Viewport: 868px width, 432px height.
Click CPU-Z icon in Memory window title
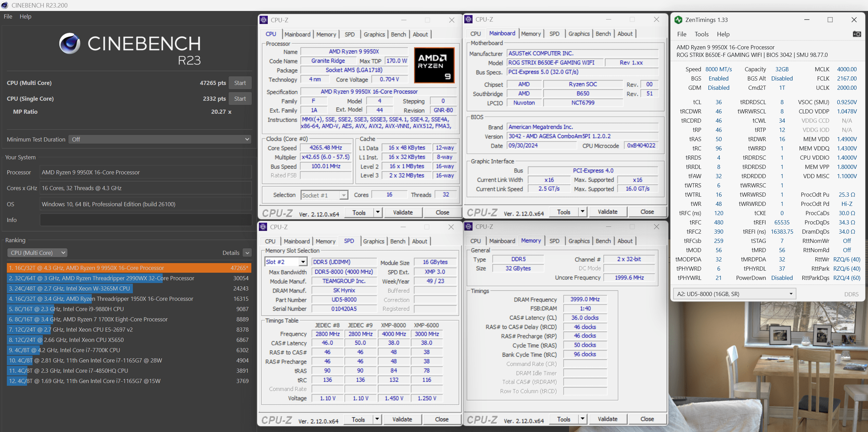(x=468, y=226)
